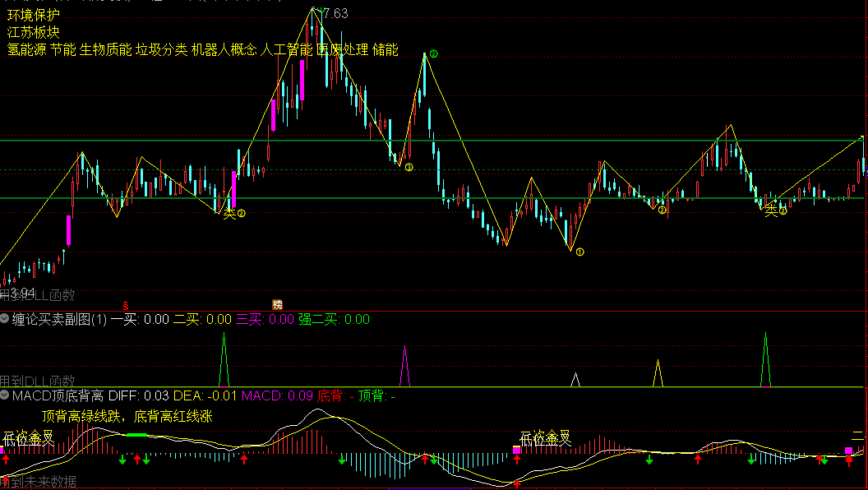Open the 环境保护 sector label

pyautogui.click(x=34, y=15)
